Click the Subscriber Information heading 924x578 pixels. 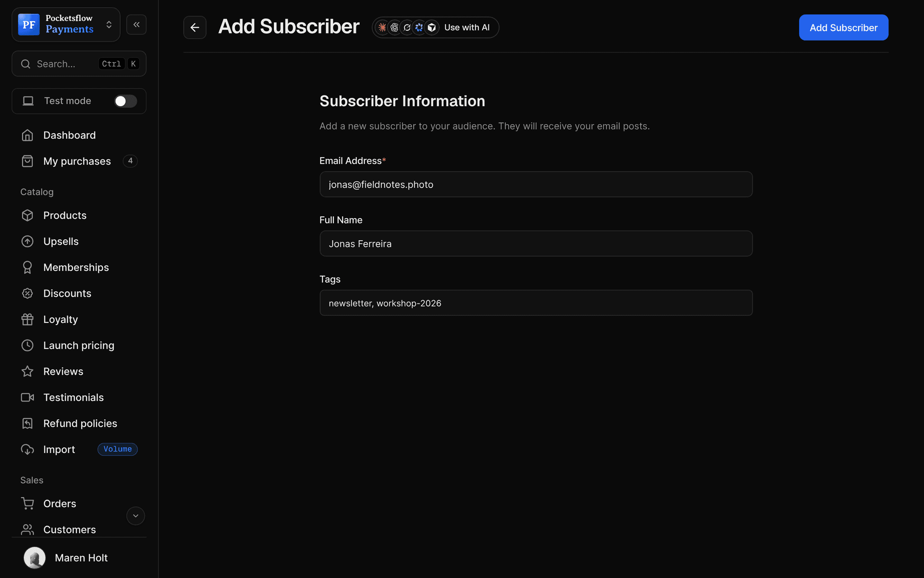(402, 101)
